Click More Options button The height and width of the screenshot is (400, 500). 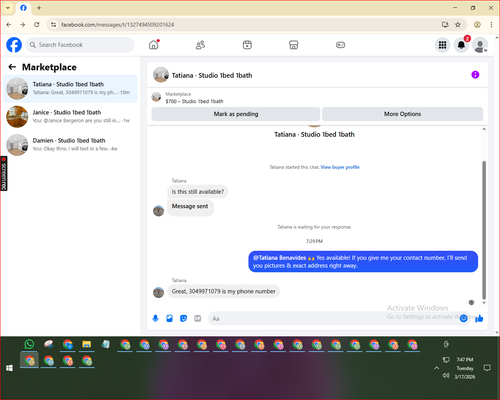(402, 114)
